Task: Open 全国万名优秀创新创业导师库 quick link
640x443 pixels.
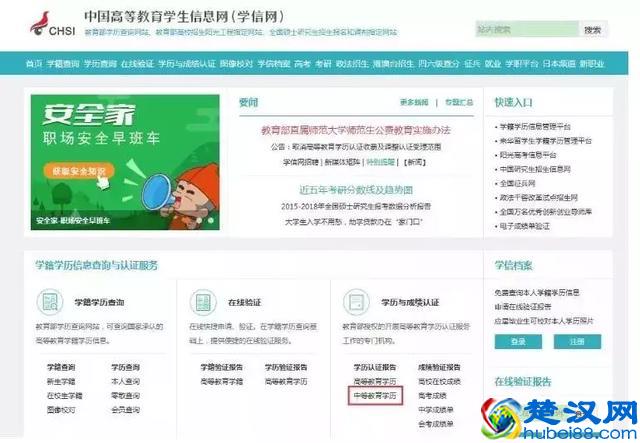Action: point(546,212)
